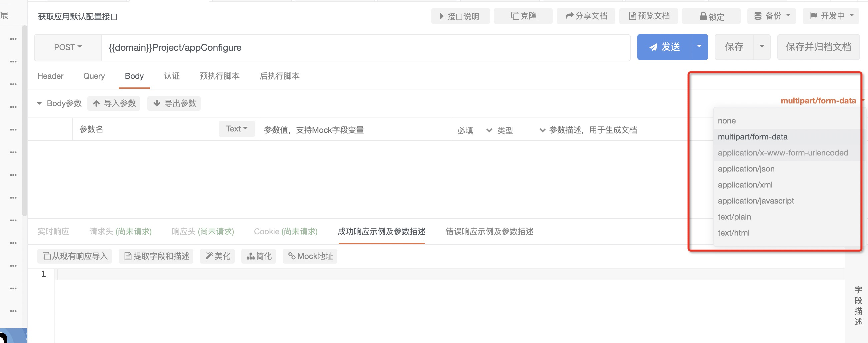Click the 接口说明 play icon button

[x=460, y=16]
